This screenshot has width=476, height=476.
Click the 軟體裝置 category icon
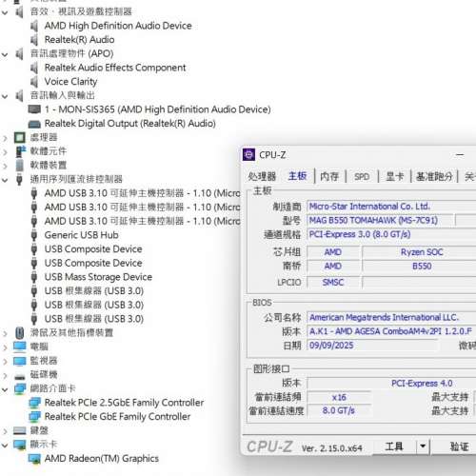tap(20, 166)
